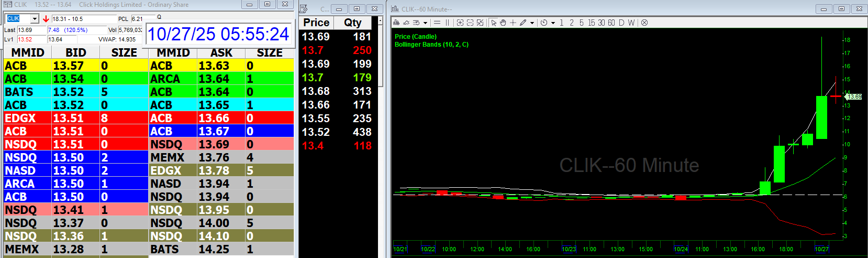Switch chart to 15 minute timeframe
The image size is (868, 258).
(x=591, y=23)
